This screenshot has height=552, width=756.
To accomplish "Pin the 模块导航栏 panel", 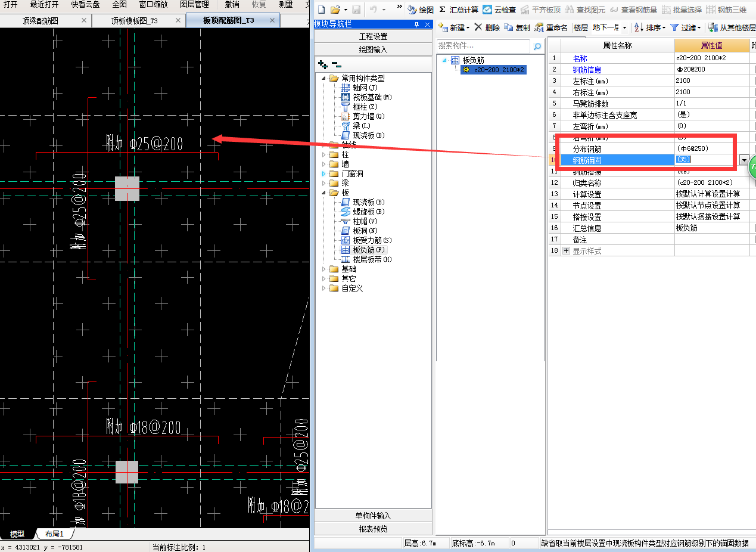I will [x=416, y=24].
